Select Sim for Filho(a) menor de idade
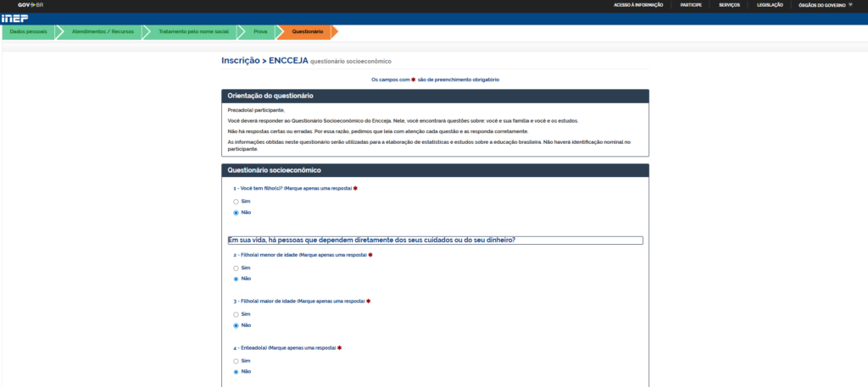 pos(236,268)
